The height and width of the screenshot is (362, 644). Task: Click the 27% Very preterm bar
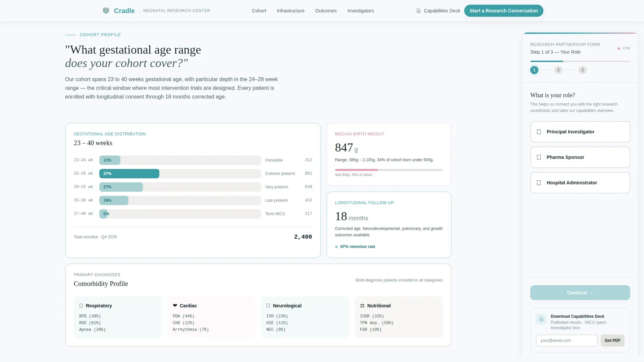click(121, 187)
